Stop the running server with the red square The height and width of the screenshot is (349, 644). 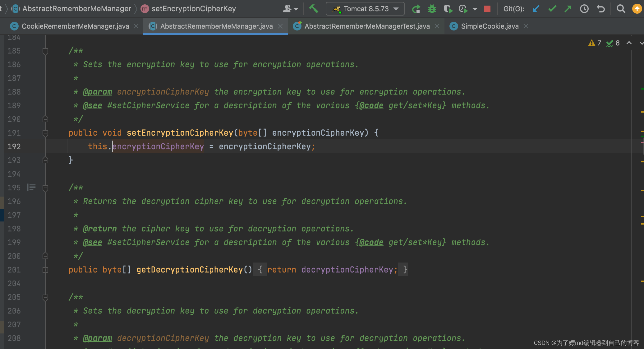[x=487, y=9]
